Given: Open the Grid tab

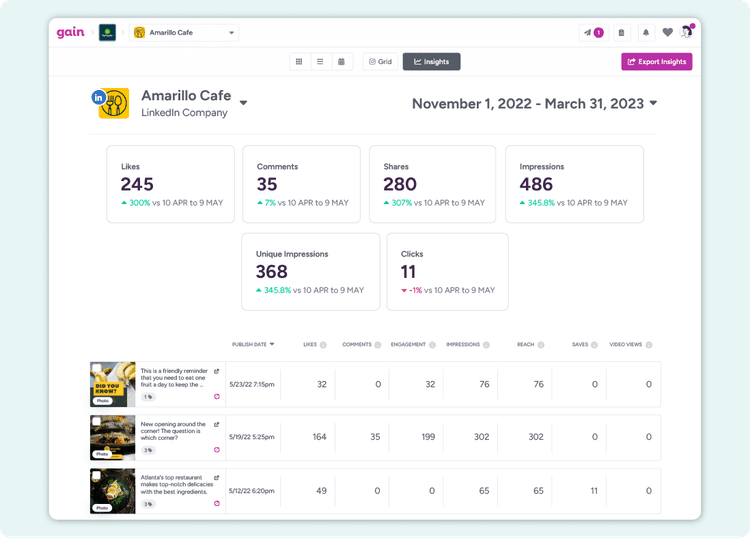Looking at the screenshot, I should coord(380,62).
